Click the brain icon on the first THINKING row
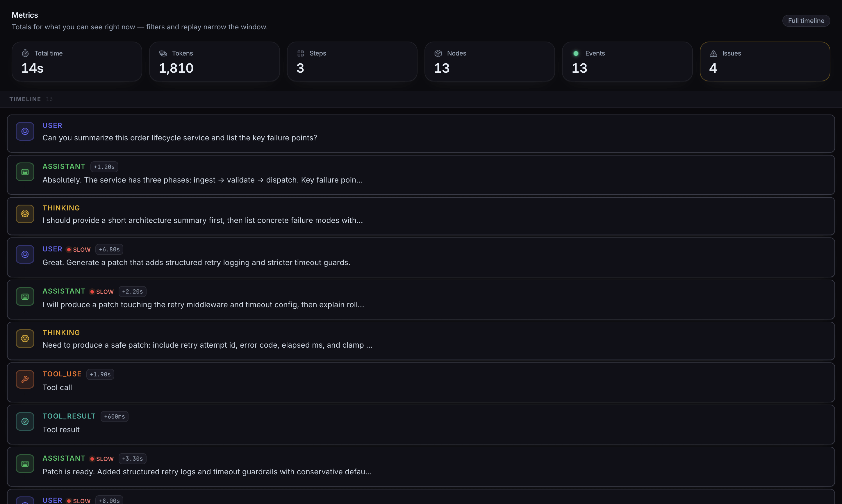Image resolution: width=842 pixels, height=504 pixels. pos(25,214)
